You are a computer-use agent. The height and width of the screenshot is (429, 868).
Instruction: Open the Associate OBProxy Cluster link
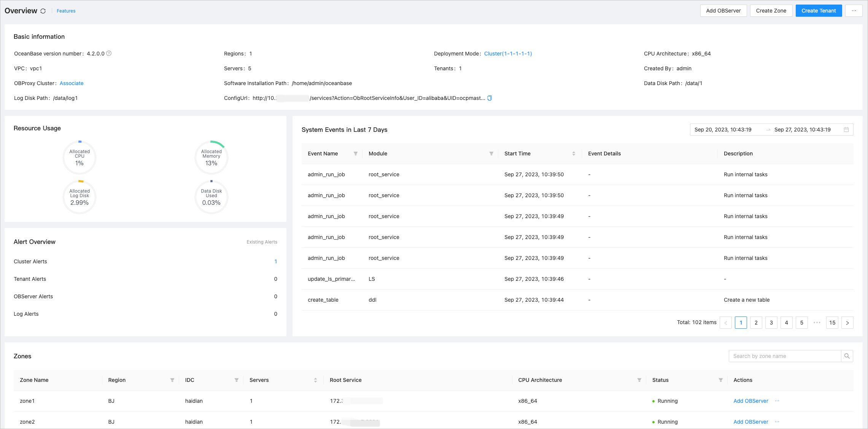(72, 83)
